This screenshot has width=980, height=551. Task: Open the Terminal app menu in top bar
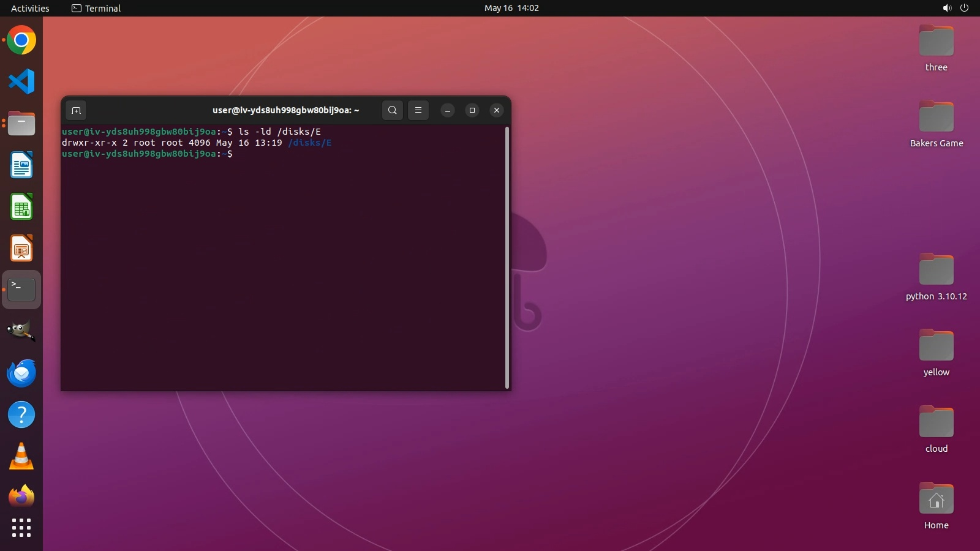click(x=96, y=8)
